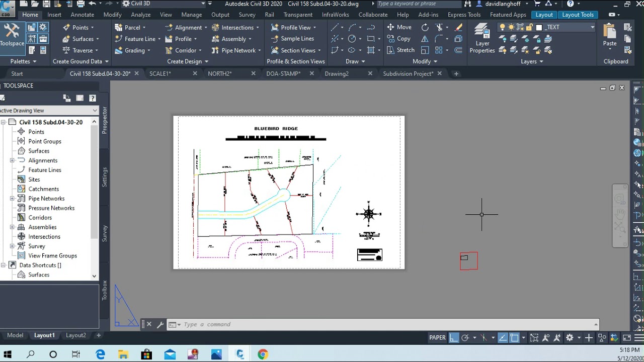
Task: Click the Feature Line tool
Action: pyautogui.click(x=135, y=39)
